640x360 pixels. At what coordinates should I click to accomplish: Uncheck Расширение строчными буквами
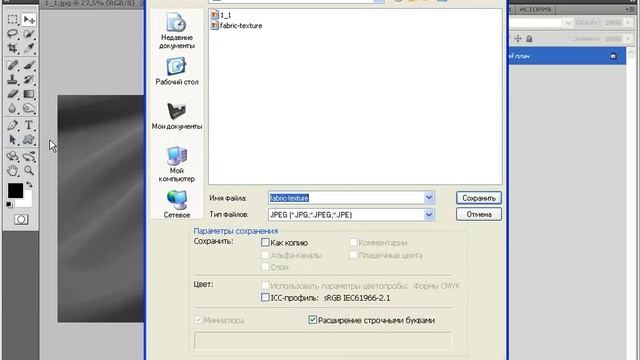click(x=312, y=320)
